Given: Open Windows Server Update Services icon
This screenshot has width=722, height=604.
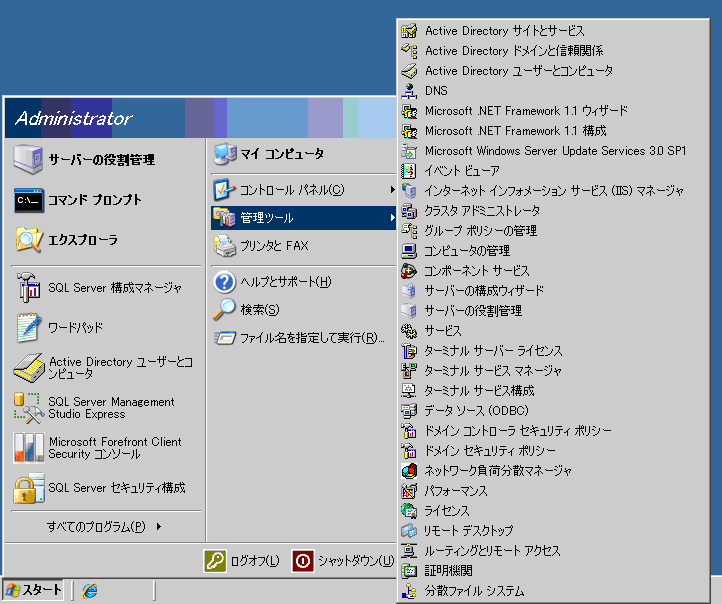Looking at the screenshot, I should (x=409, y=151).
